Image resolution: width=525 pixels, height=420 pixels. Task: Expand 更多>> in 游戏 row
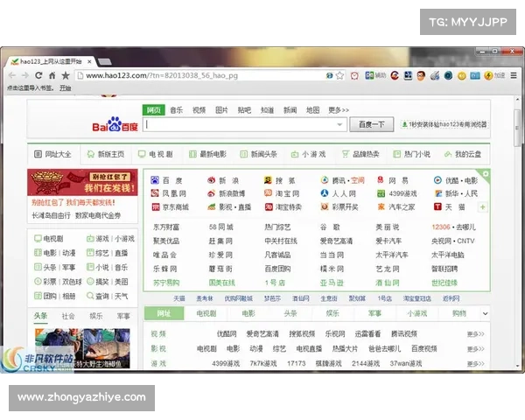(x=475, y=364)
